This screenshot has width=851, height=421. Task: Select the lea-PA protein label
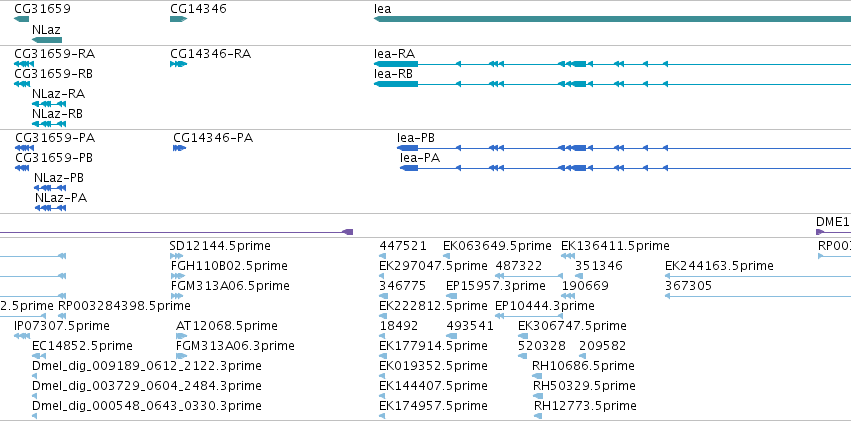420,158
